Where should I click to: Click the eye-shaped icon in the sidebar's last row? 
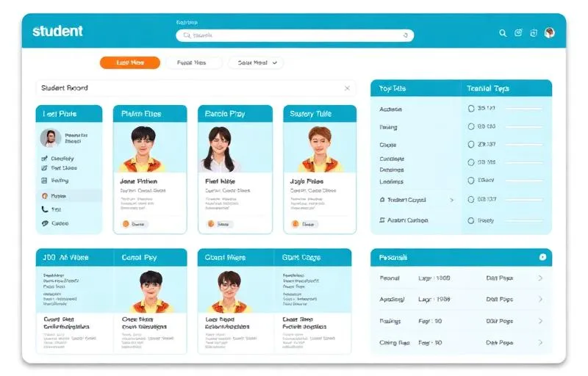point(45,223)
